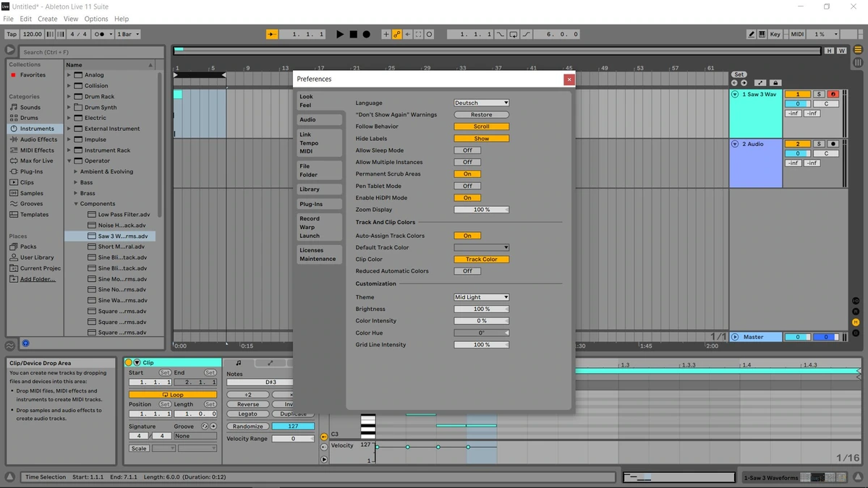This screenshot has height=488, width=868.
Task: Click the Legato button
Action: [x=248, y=414]
